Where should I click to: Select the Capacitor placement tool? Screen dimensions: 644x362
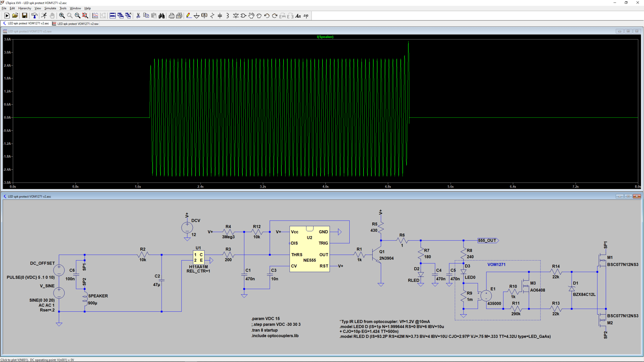pyautogui.click(x=220, y=16)
